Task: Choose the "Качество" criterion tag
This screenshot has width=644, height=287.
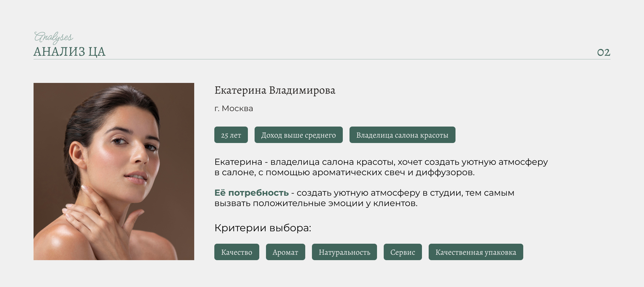Action: (236, 252)
